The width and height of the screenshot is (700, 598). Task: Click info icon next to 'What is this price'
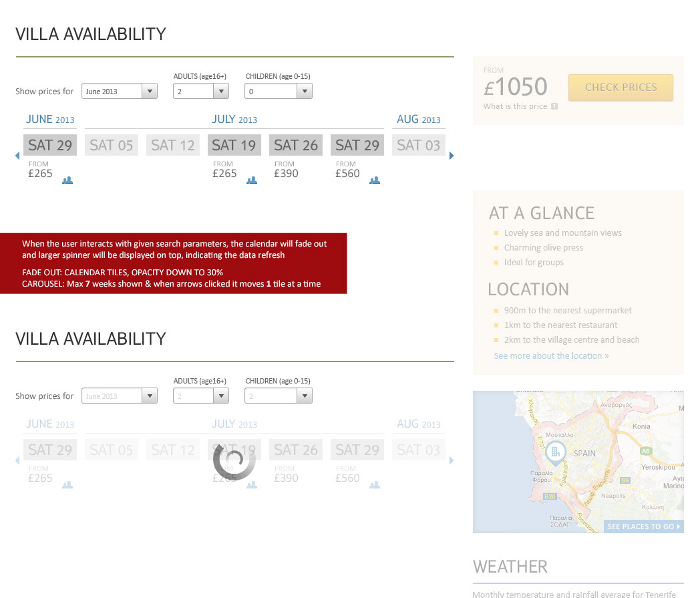(554, 106)
